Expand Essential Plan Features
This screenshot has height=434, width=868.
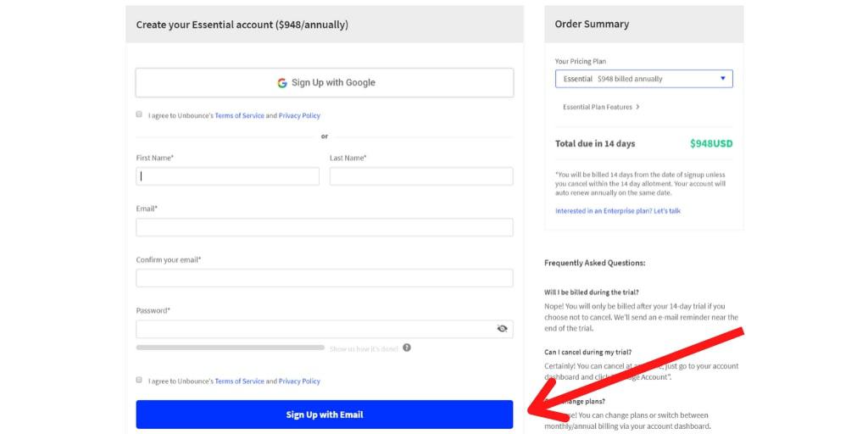(x=601, y=107)
